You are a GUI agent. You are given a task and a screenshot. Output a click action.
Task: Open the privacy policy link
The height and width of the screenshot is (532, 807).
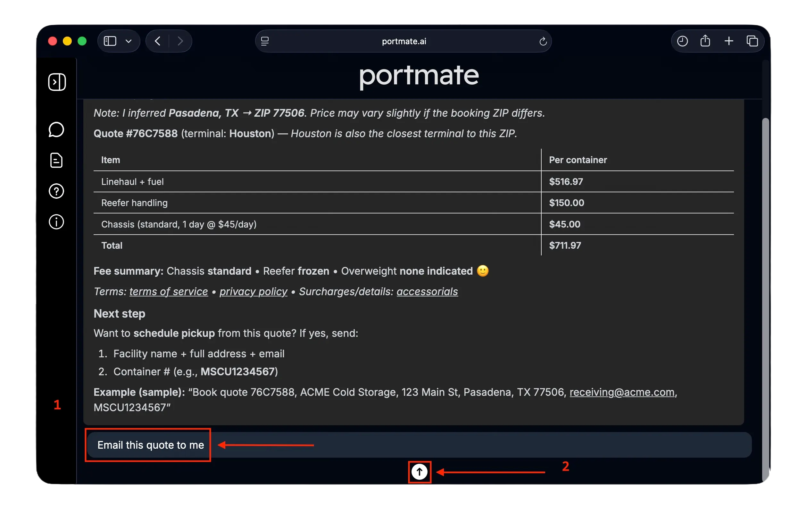click(254, 291)
